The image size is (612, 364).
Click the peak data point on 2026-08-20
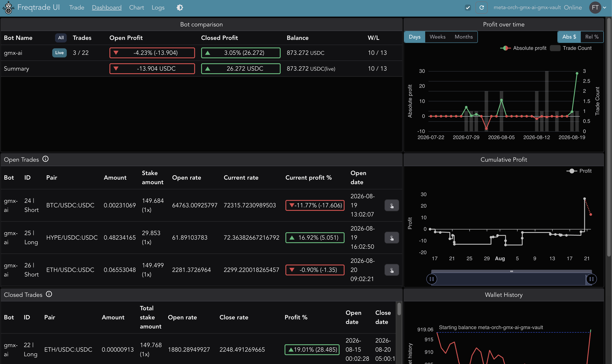577,73
